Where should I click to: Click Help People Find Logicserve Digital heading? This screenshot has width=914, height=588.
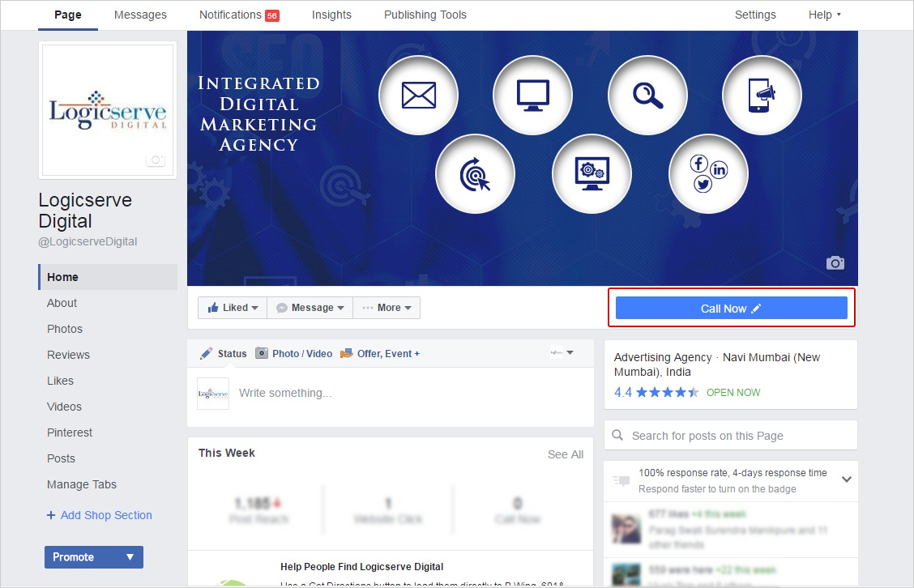(x=361, y=566)
